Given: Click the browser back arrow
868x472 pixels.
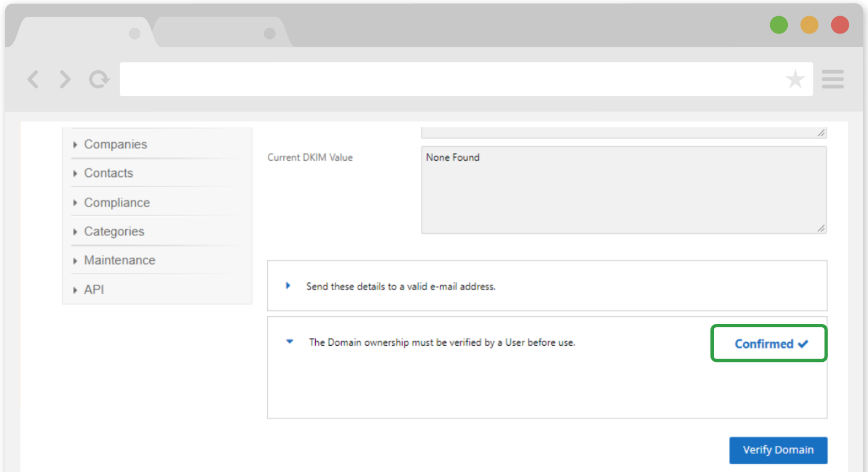Looking at the screenshot, I should click(x=33, y=79).
